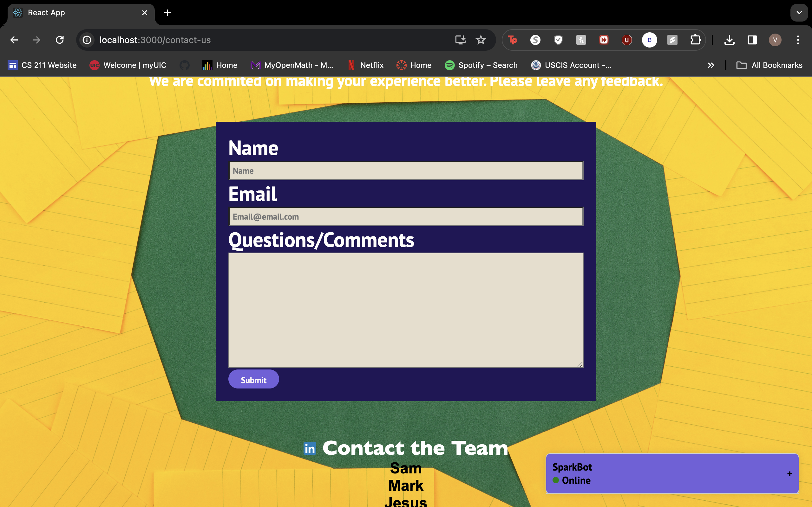Expand hidden bookmarks with double chevron

click(711, 65)
